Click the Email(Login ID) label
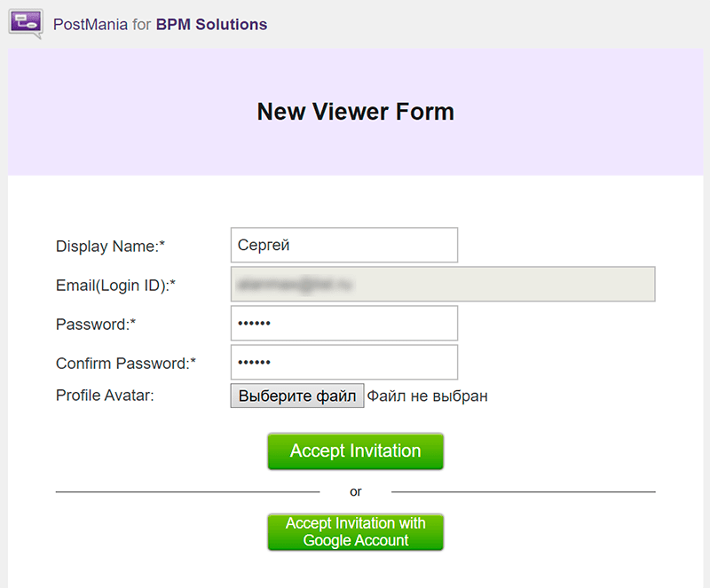Image resolution: width=710 pixels, height=588 pixels. (115, 286)
